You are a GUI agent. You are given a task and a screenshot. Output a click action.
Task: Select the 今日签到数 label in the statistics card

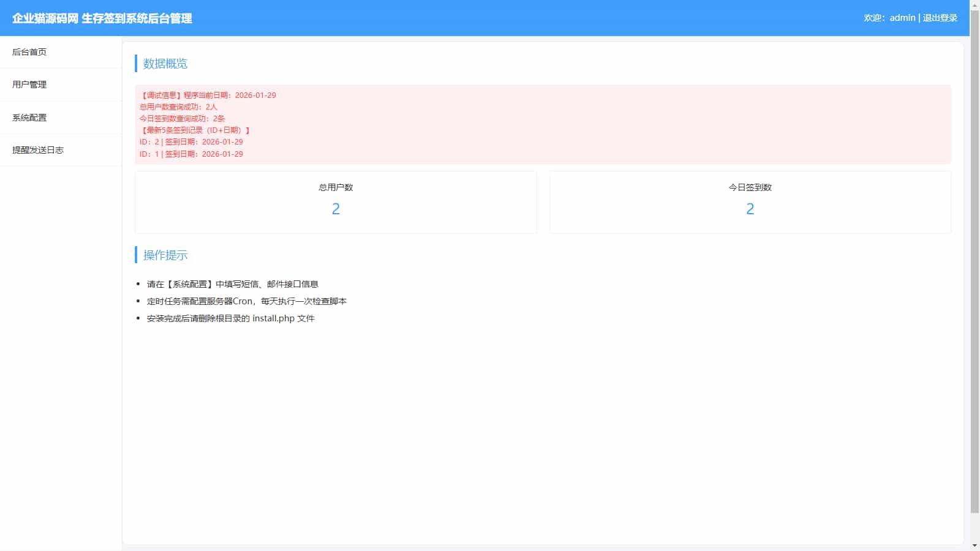click(750, 187)
